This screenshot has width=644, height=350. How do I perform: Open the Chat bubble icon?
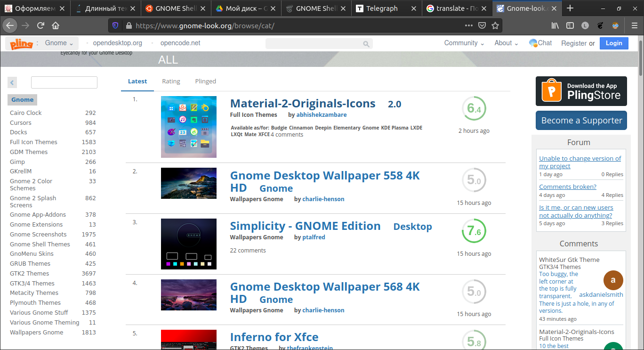tap(533, 43)
